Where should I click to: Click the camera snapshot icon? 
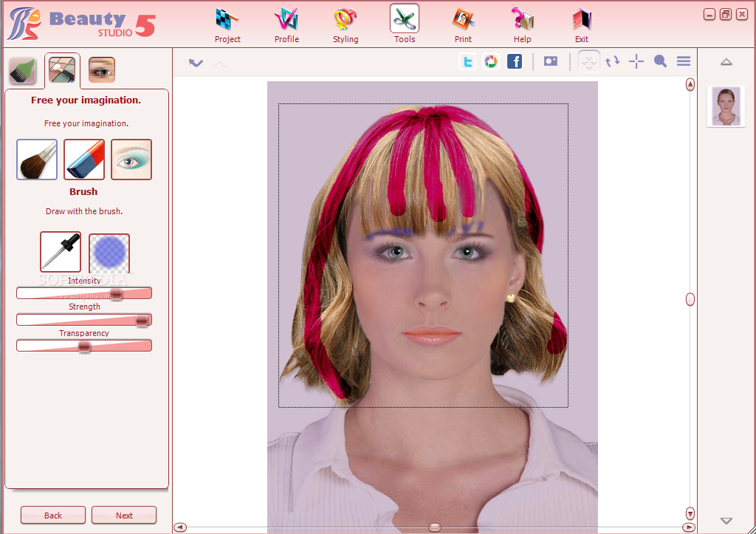pos(551,61)
